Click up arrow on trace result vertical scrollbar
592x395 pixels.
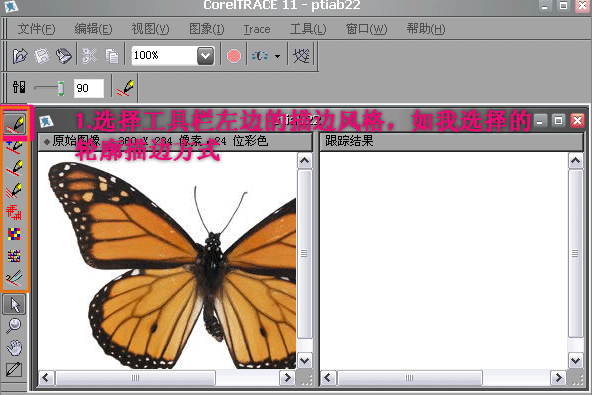point(575,161)
